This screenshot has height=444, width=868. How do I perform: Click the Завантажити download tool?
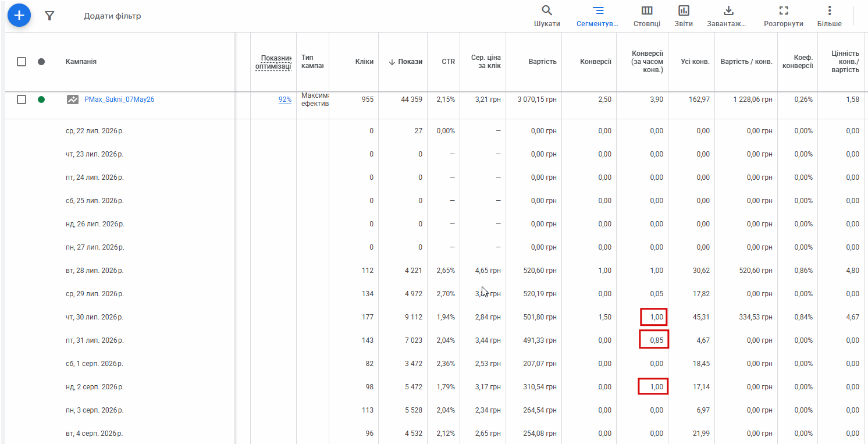pos(728,16)
